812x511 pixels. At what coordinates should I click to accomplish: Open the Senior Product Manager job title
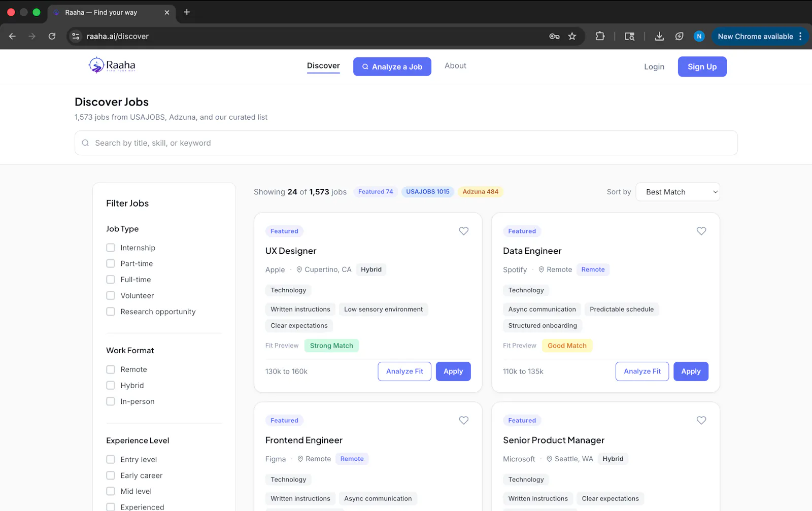[554, 440]
